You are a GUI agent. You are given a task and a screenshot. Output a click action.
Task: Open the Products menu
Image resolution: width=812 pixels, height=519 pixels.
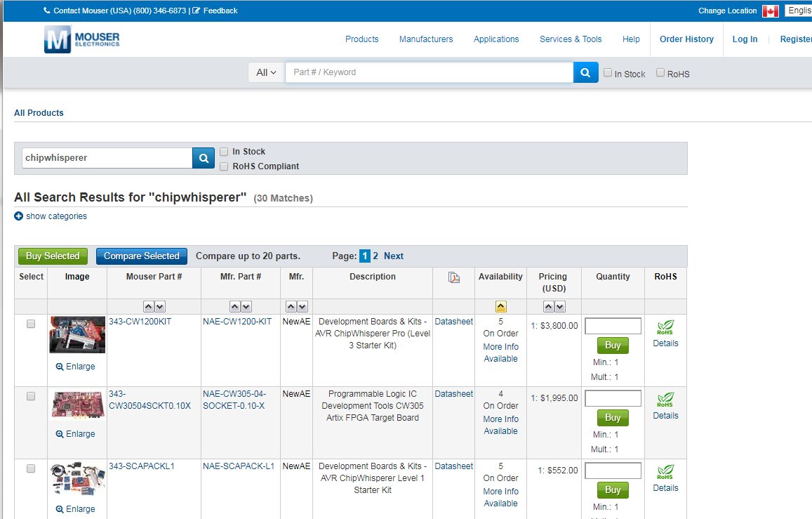(362, 39)
